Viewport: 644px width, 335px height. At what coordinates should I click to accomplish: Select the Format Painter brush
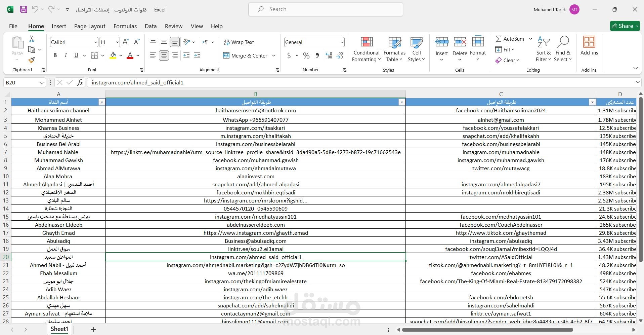[32, 60]
